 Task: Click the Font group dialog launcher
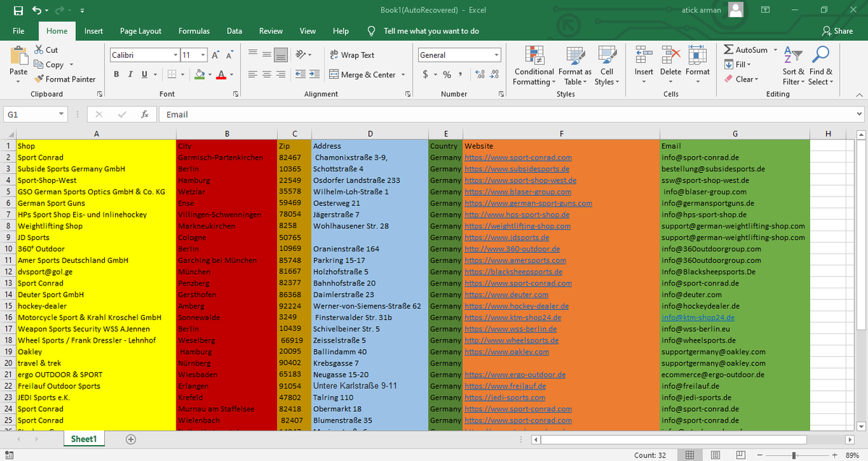(x=236, y=94)
